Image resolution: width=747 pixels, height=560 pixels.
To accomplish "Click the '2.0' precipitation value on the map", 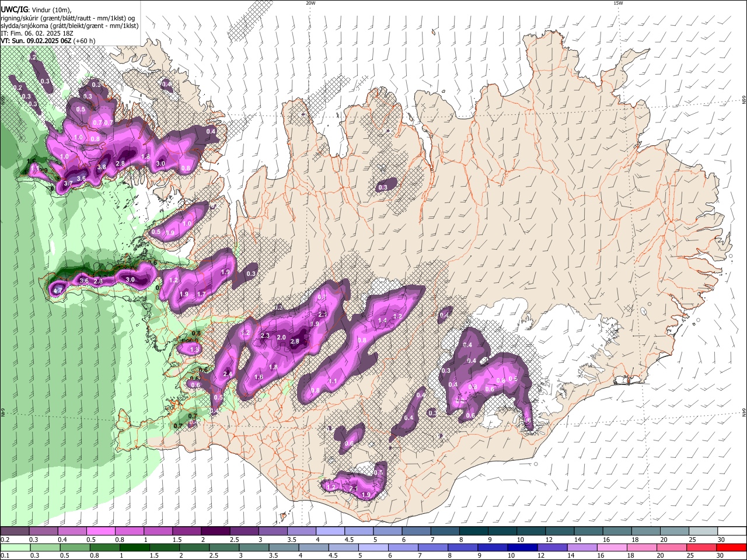I will [281, 337].
